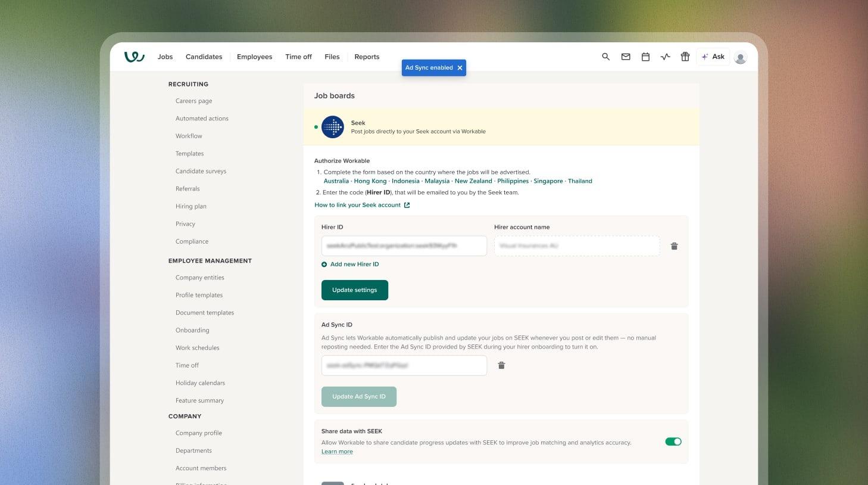The height and width of the screenshot is (485, 868).
Task: Dismiss the Ad Sync enabled notification
Action: [x=460, y=68]
